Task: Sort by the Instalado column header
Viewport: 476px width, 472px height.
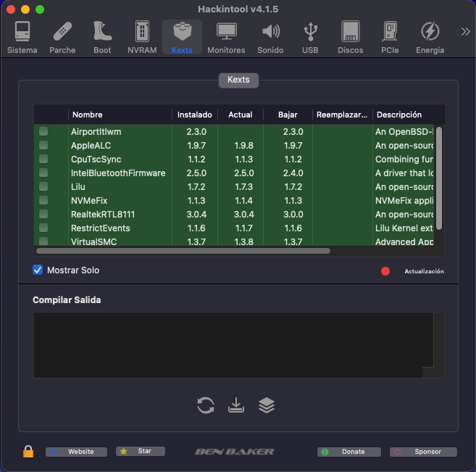Action: pos(195,115)
